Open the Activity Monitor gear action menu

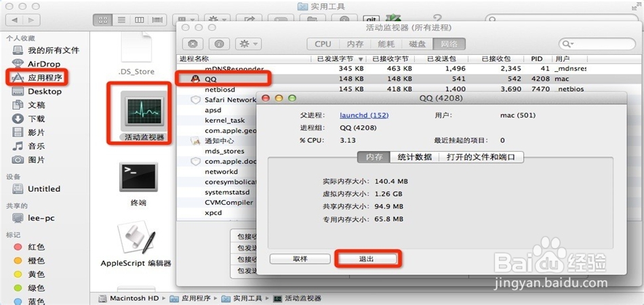tap(249, 44)
